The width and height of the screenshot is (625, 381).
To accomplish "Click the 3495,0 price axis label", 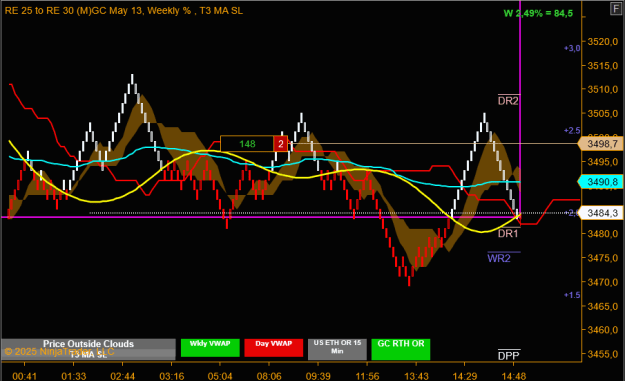I will coord(603,162).
